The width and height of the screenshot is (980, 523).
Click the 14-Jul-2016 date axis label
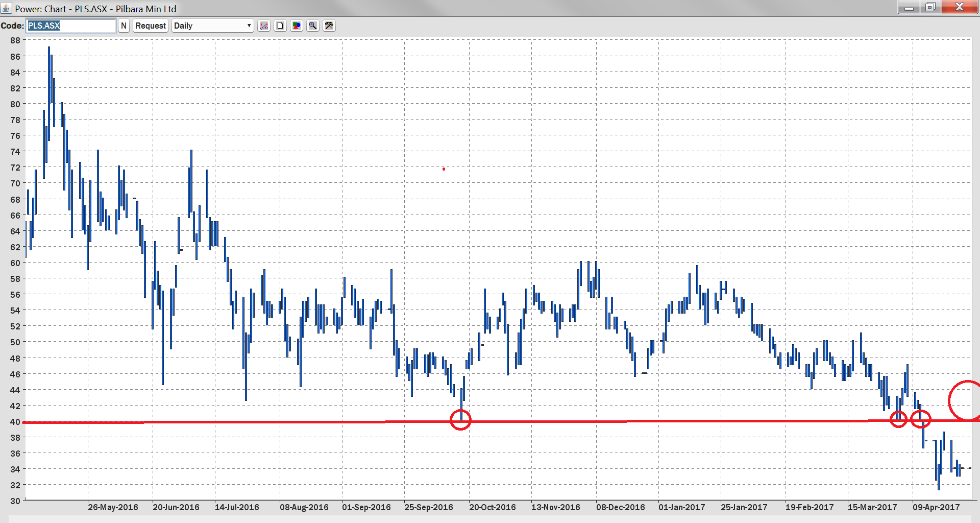237,507
